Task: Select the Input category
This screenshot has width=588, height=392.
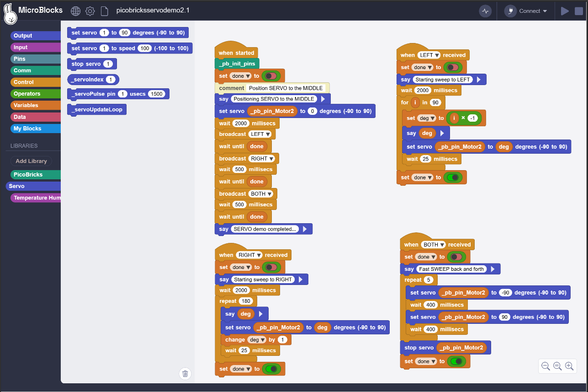Action: pyautogui.click(x=36, y=47)
